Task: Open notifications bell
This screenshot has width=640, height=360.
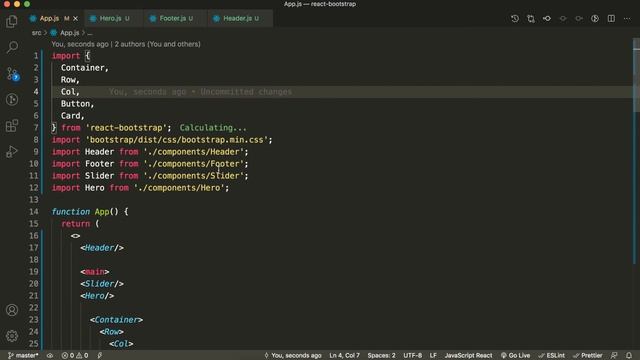Action: coord(629,356)
